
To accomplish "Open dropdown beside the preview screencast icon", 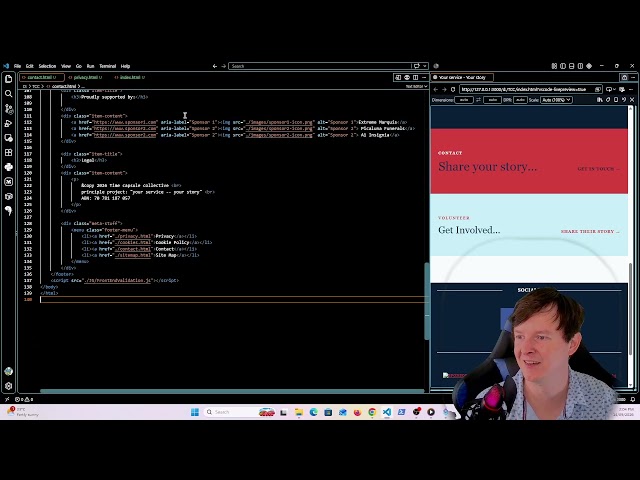I will pyautogui.click(x=614, y=89).
